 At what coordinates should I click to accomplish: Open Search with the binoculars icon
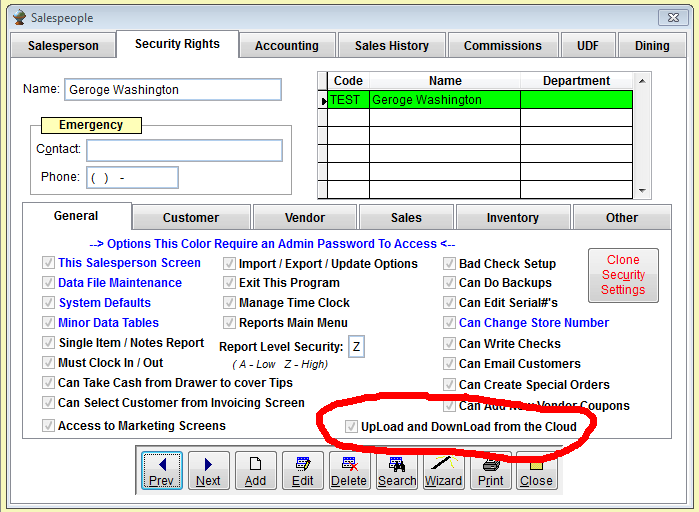pos(396,470)
